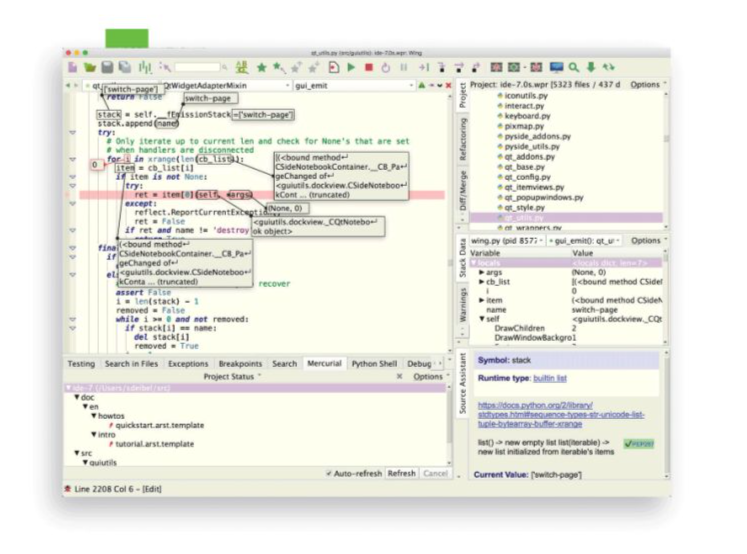747x554 pixels.
Task: Open the builtin list link
Action: click(x=550, y=378)
